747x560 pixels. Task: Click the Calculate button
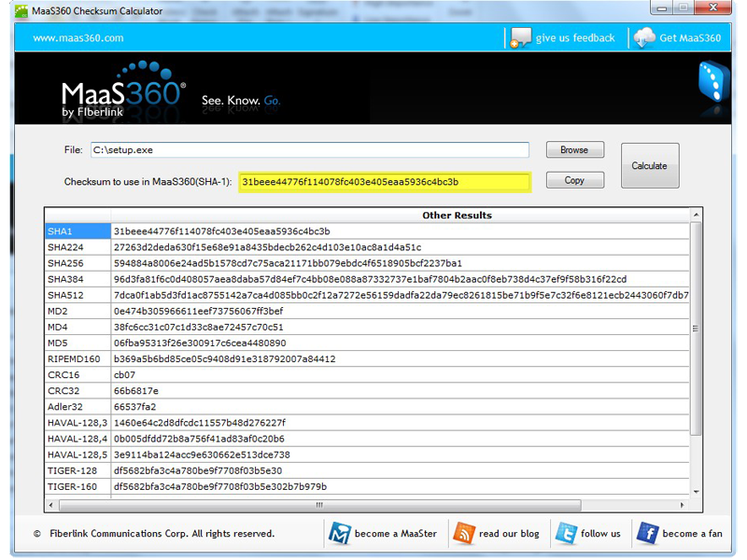[650, 166]
